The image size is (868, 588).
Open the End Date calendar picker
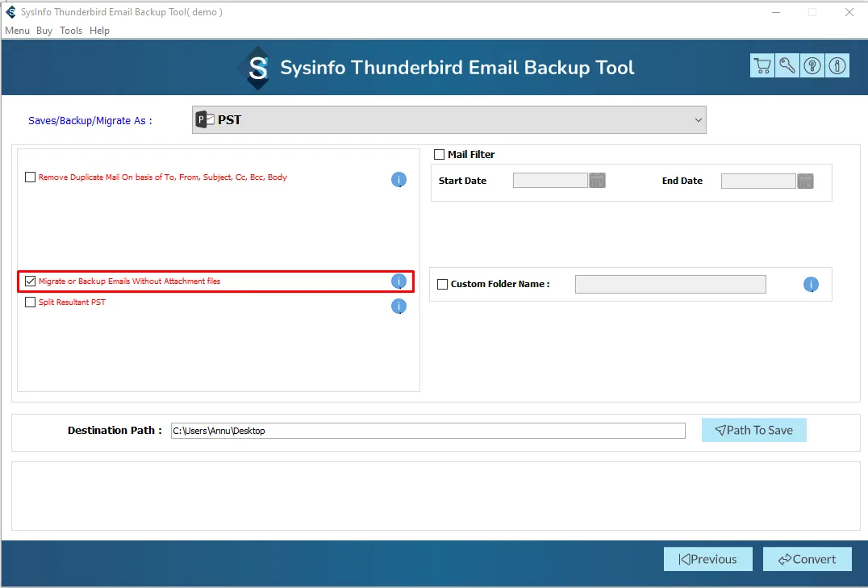pyautogui.click(x=805, y=181)
